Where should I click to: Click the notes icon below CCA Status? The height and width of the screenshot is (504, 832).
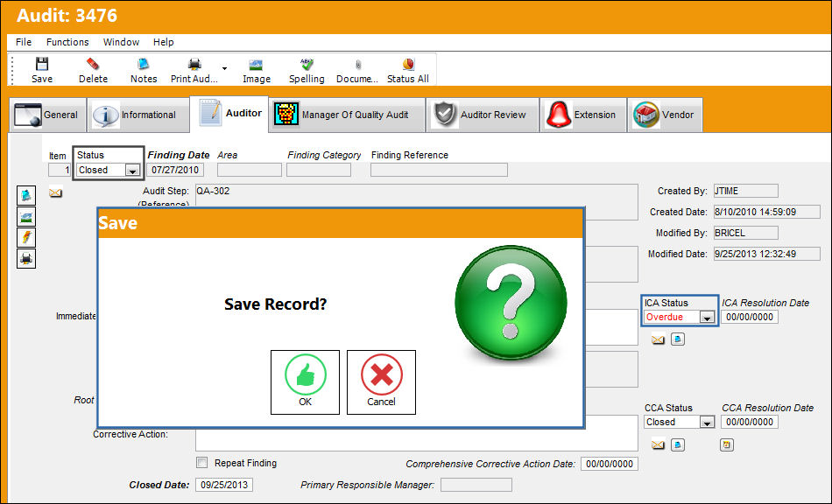[x=678, y=444]
